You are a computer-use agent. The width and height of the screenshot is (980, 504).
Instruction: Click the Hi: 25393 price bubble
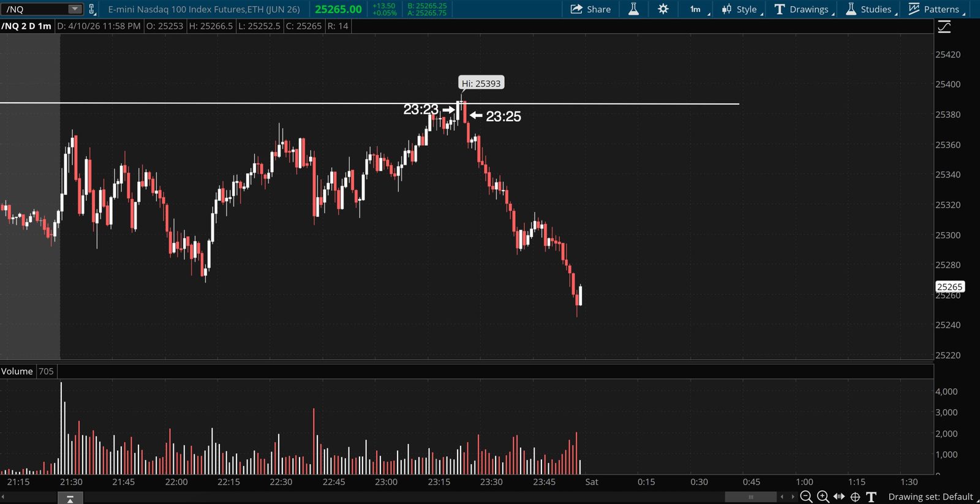(481, 83)
